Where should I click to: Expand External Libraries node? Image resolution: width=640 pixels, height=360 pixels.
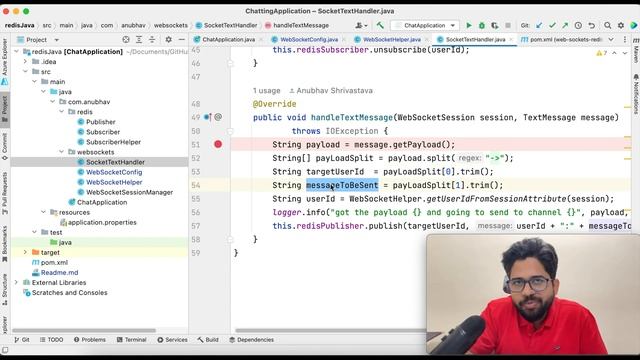tap(16, 282)
